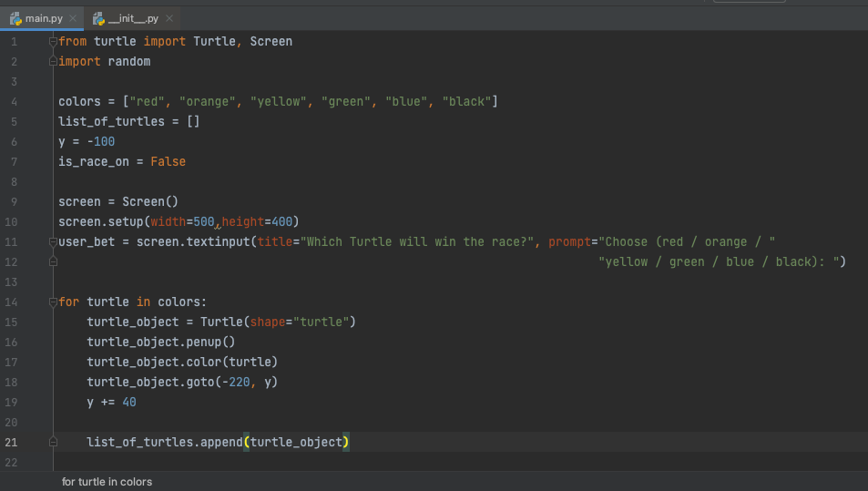This screenshot has width=868, height=491.
Task: Click line number 11 in gutter
Action: click(11, 242)
